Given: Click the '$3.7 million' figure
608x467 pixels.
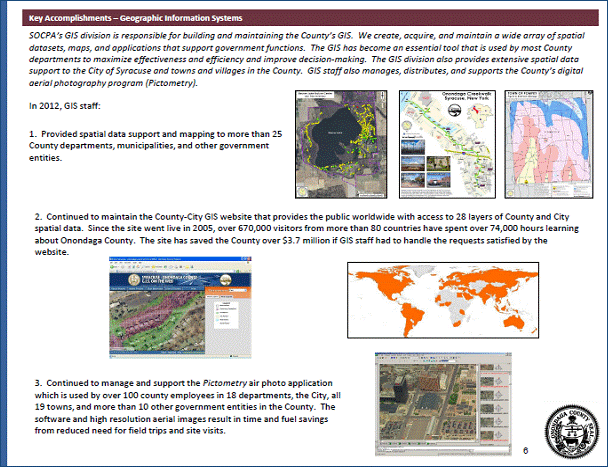Looking at the screenshot, I should coord(306,240).
